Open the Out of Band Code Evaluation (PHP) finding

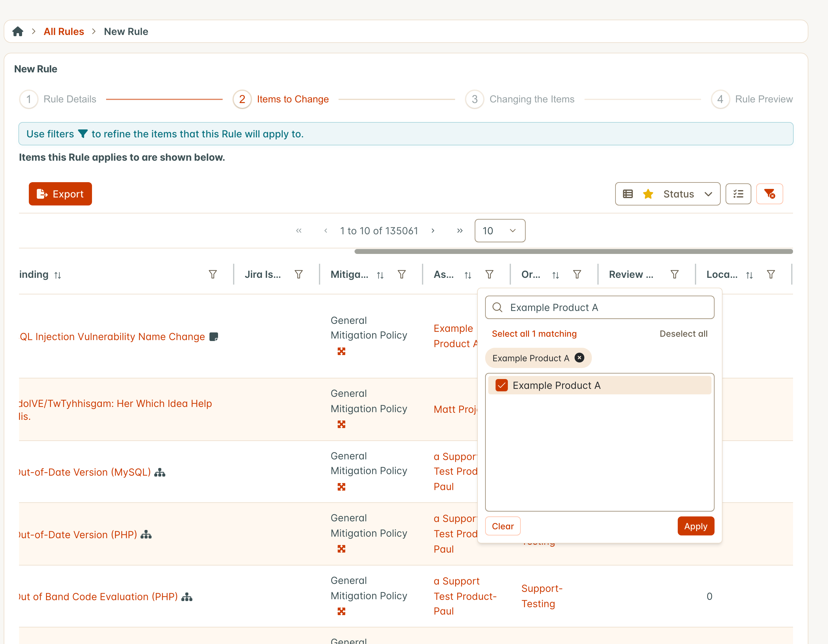point(98,596)
